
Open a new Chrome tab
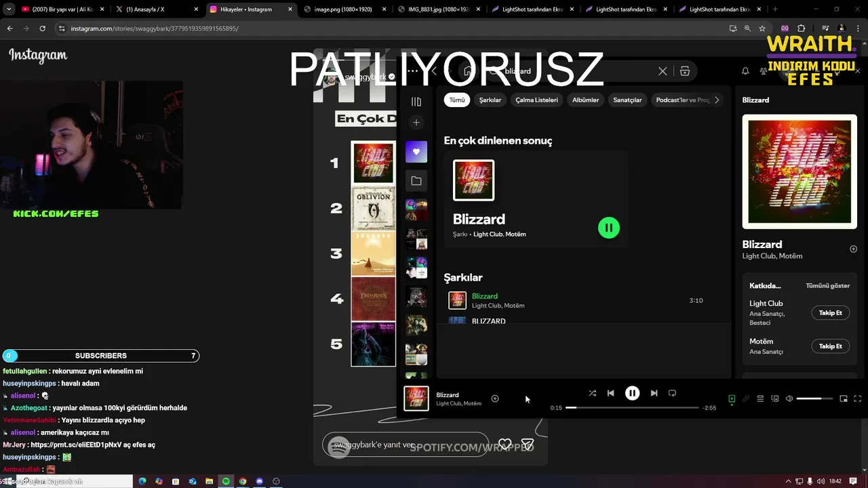(x=775, y=9)
